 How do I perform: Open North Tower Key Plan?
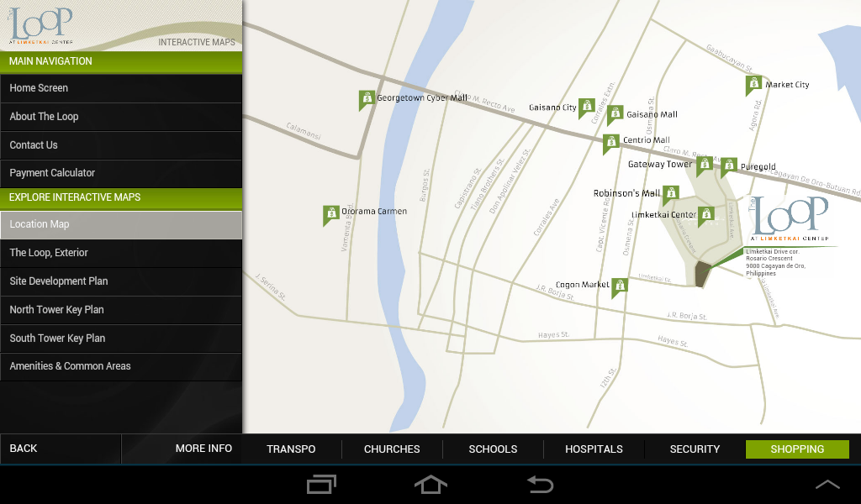(x=121, y=311)
